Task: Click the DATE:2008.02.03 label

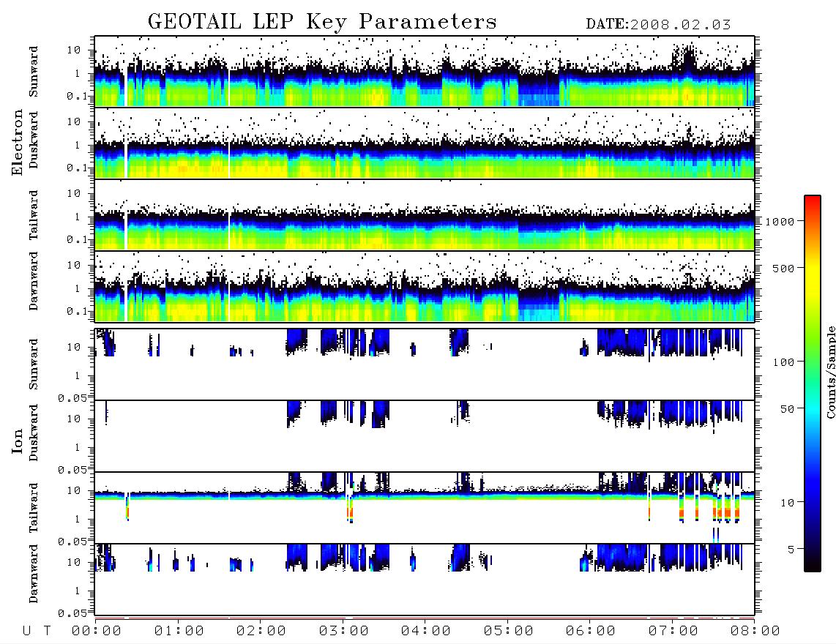Action: (658, 25)
